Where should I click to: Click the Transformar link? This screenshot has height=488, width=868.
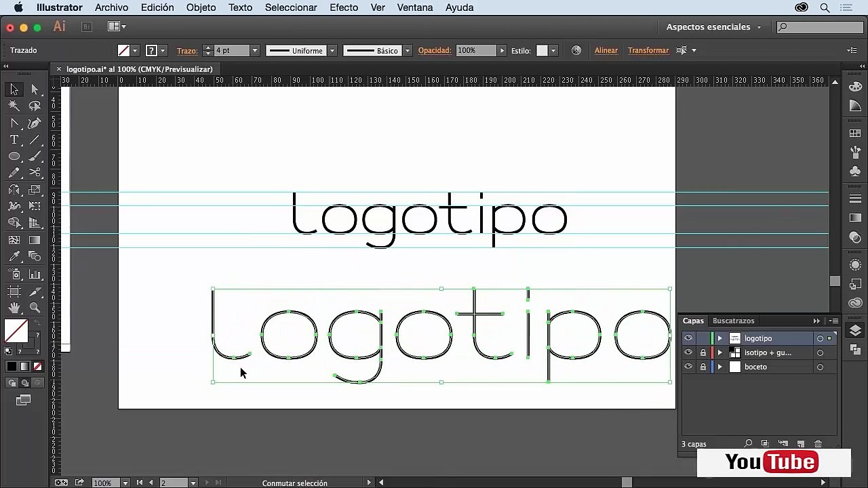648,50
